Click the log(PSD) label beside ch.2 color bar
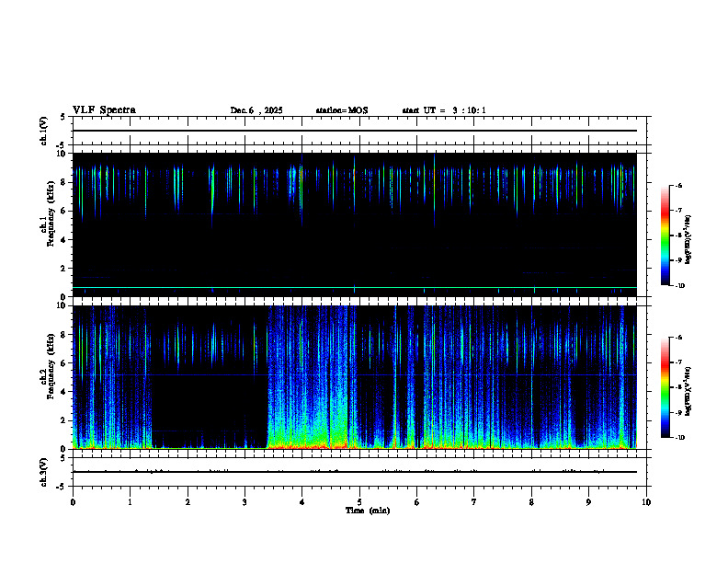The width and height of the screenshot is (728, 563). click(x=688, y=391)
